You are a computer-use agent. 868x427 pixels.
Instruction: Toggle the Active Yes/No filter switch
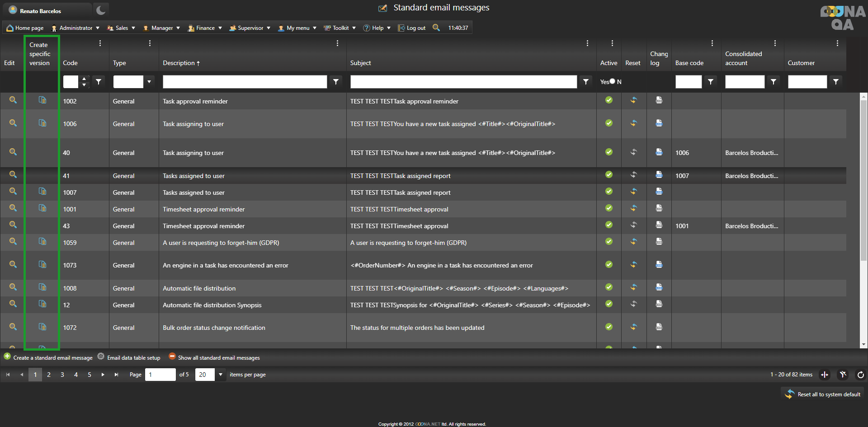612,82
